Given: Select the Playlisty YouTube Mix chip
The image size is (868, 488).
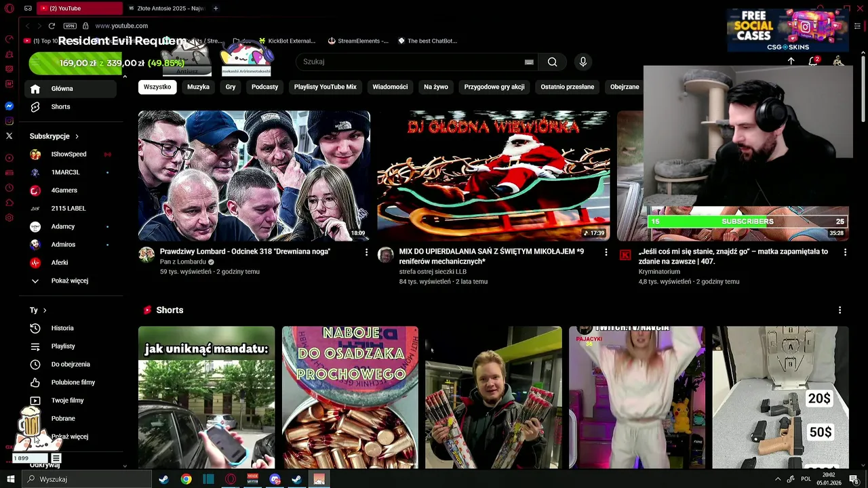Looking at the screenshot, I should coord(325,87).
